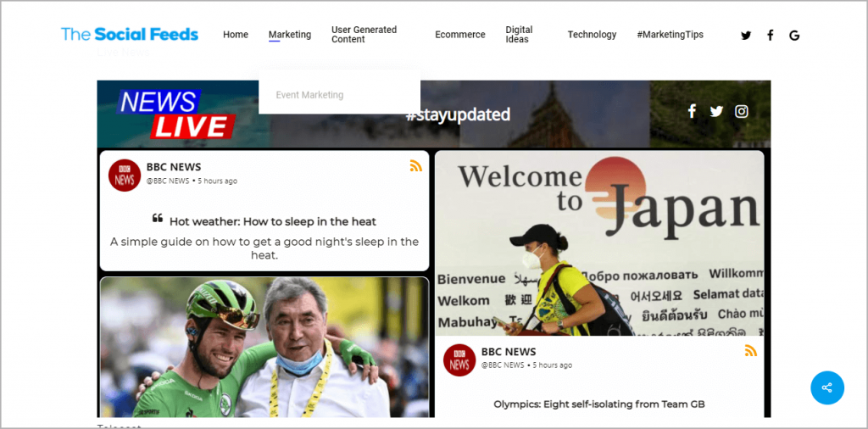Open the Digital Ideas menu item
The width and height of the screenshot is (868, 429).
coord(520,34)
